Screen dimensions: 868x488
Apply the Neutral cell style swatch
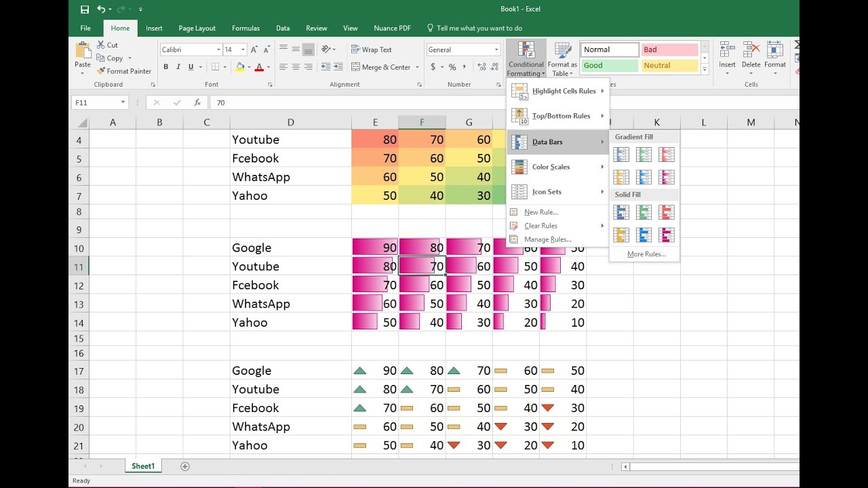pos(669,66)
